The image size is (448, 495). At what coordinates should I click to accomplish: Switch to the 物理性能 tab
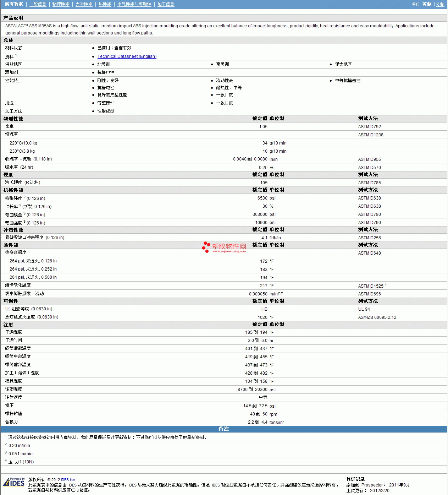(61, 4)
